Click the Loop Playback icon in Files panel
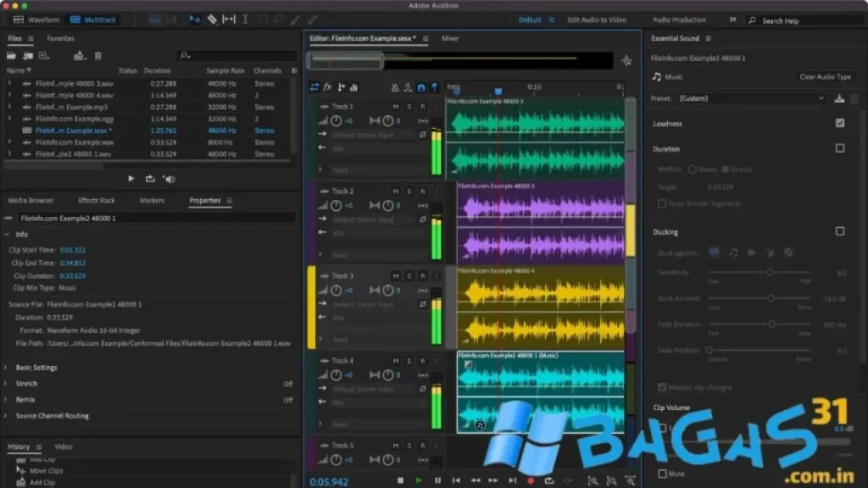This screenshot has width=868, height=488. (150, 179)
